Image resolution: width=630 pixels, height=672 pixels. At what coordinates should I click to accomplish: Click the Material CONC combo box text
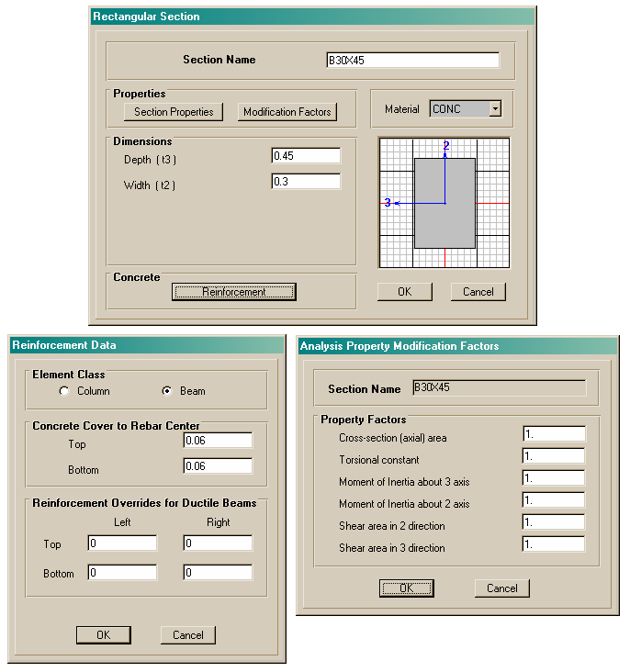460,109
